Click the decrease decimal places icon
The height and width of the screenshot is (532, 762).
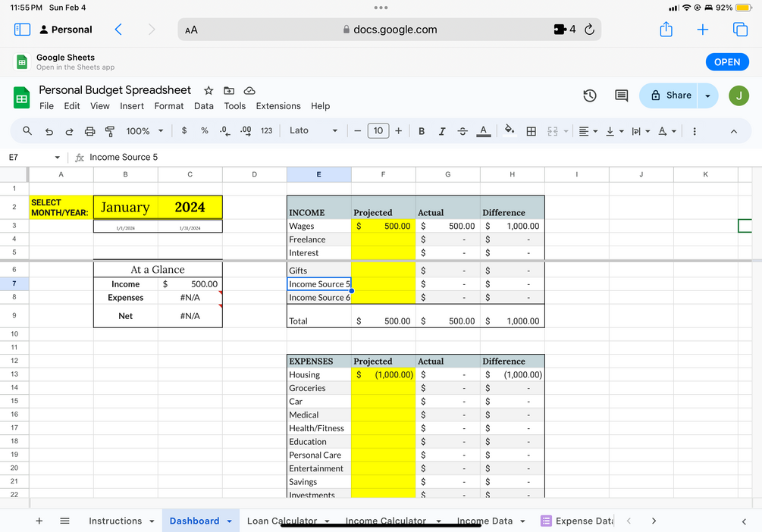point(224,130)
